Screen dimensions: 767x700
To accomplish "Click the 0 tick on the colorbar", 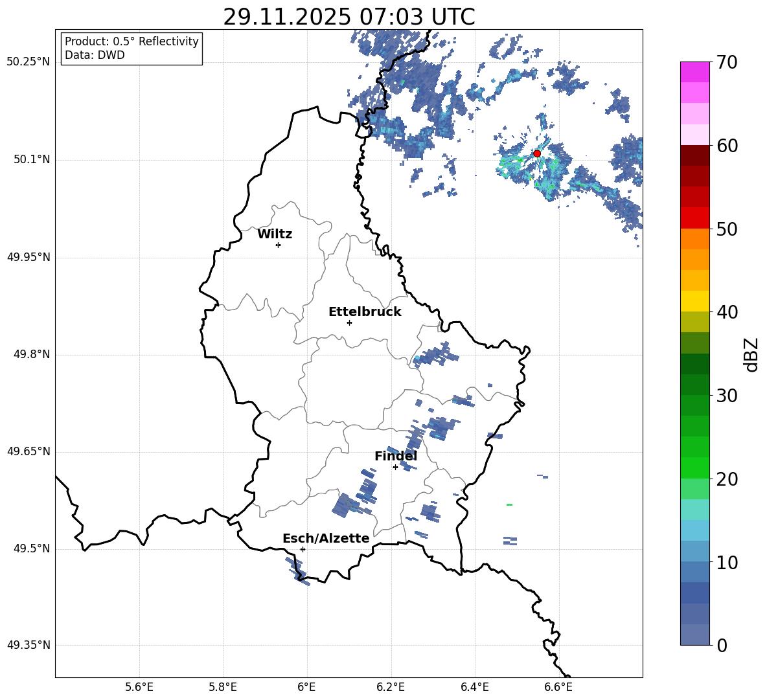I will point(722,645).
